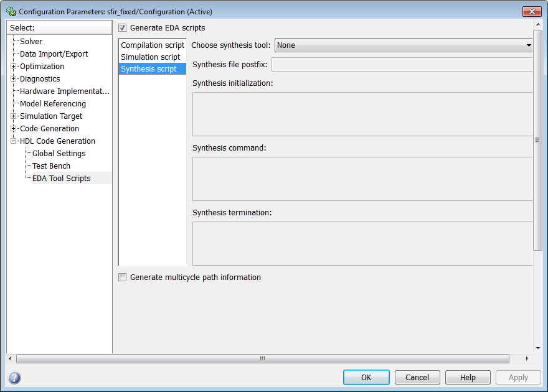Image resolution: width=548 pixels, height=392 pixels.
Task: Select Compilation script in the list
Action: click(x=153, y=45)
